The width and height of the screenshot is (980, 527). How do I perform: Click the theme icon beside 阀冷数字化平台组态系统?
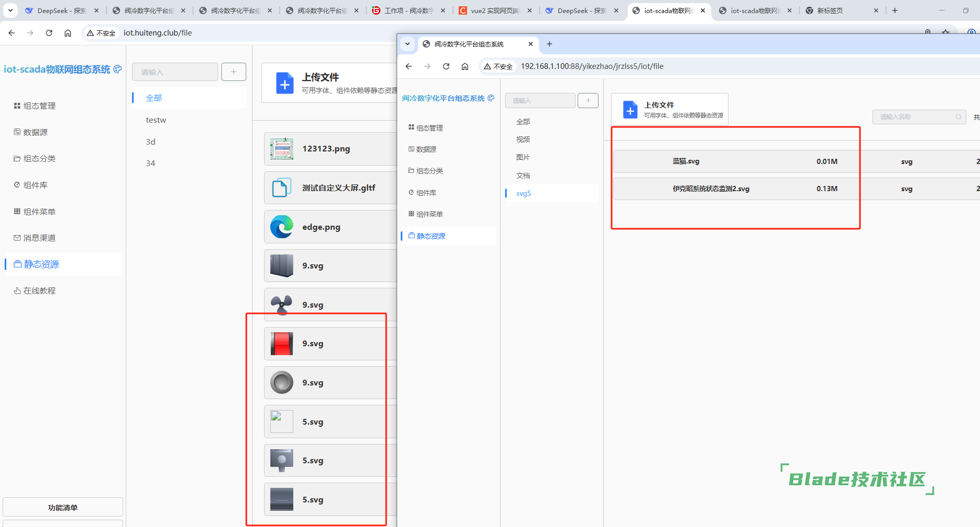point(491,98)
